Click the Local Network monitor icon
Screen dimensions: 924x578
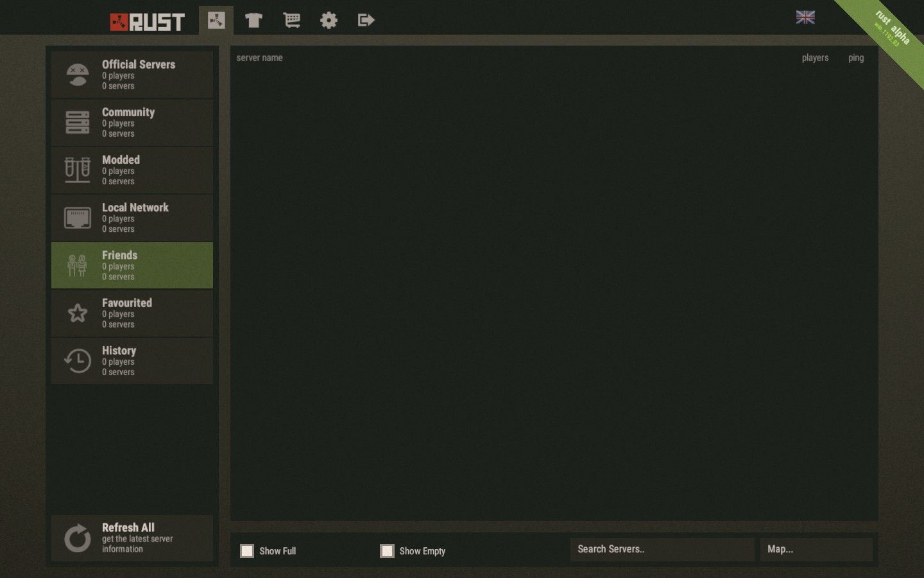pos(78,218)
